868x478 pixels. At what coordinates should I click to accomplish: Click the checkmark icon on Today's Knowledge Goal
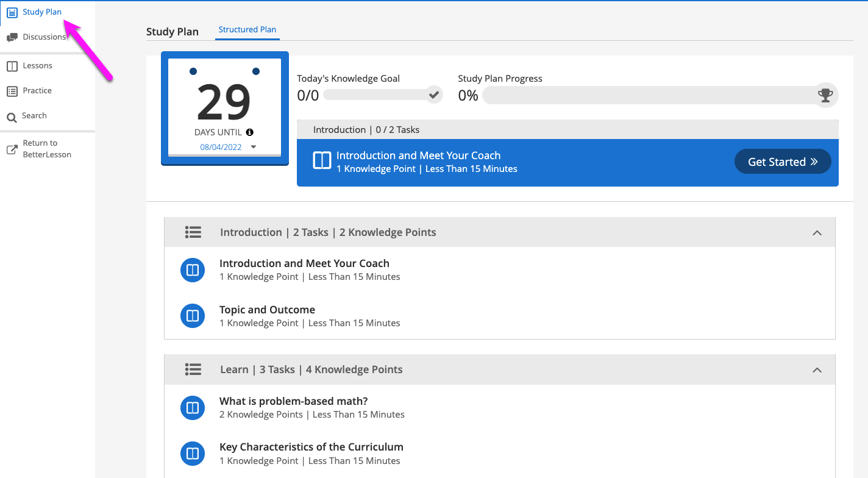click(x=434, y=95)
